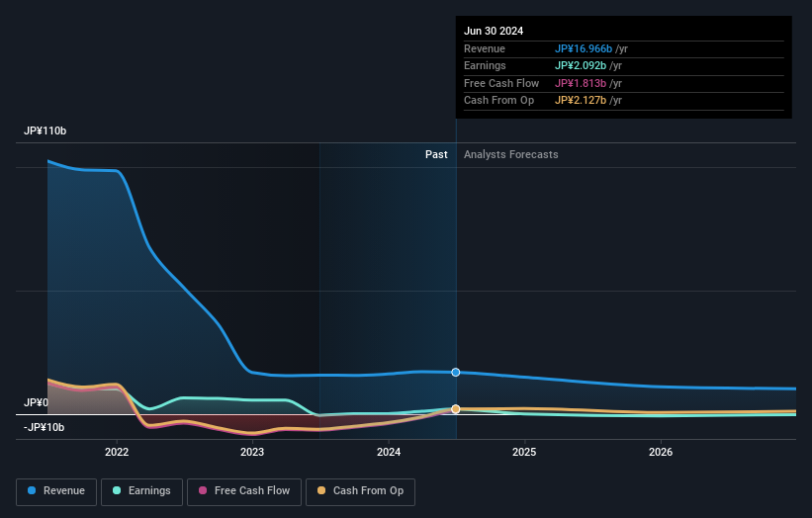Click the 'Analysts Forecasts' label
Image resolution: width=812 pixels, height=518 pixels.
[x=511, y=155]
